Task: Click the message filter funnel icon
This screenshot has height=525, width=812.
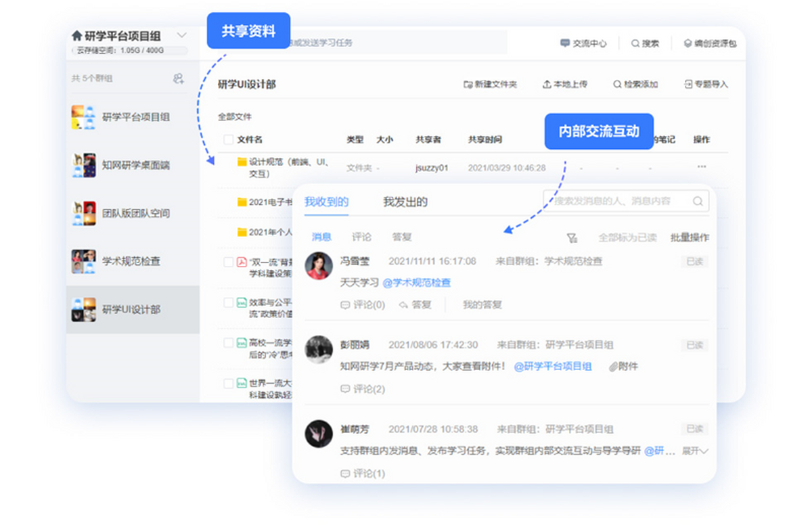Action: pyautogui.click(x=572, y=237)
